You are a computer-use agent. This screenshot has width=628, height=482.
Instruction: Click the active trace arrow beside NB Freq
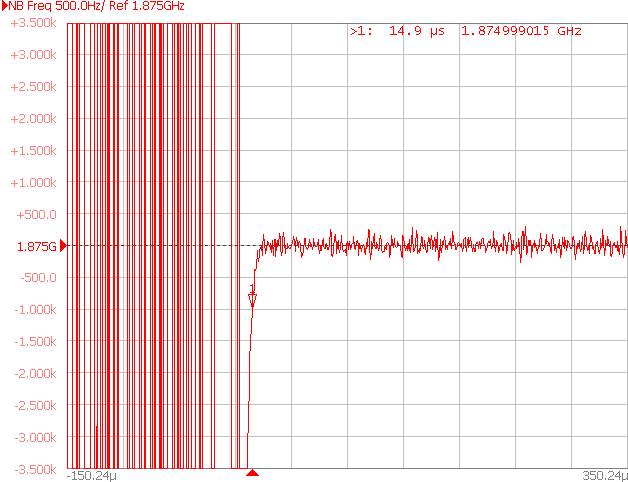[4, 6]
